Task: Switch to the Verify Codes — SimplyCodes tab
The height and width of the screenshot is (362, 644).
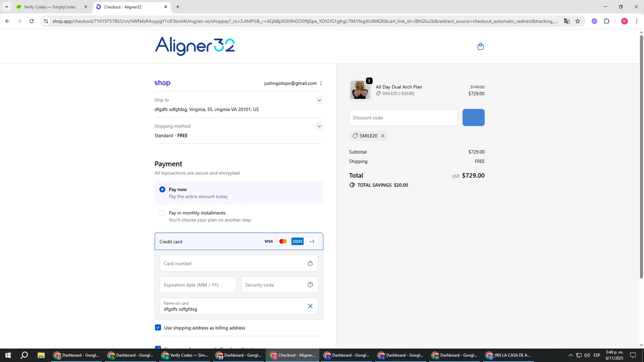Action: coord(49,7)
